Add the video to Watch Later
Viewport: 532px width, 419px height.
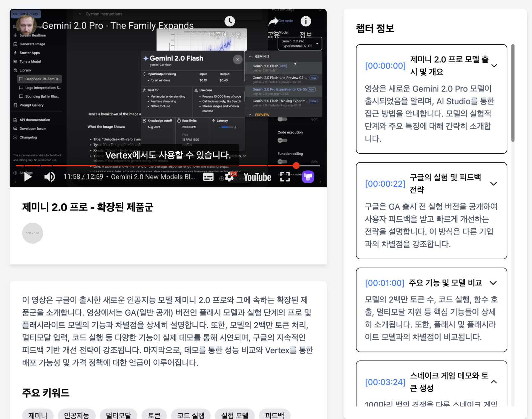(x=229, y=22)
